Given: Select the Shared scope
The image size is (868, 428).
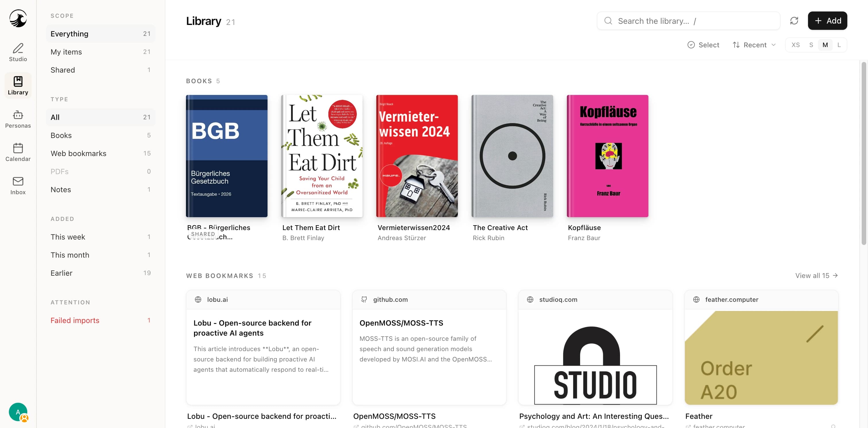Looking at the screenshot, I should point(100,70).
